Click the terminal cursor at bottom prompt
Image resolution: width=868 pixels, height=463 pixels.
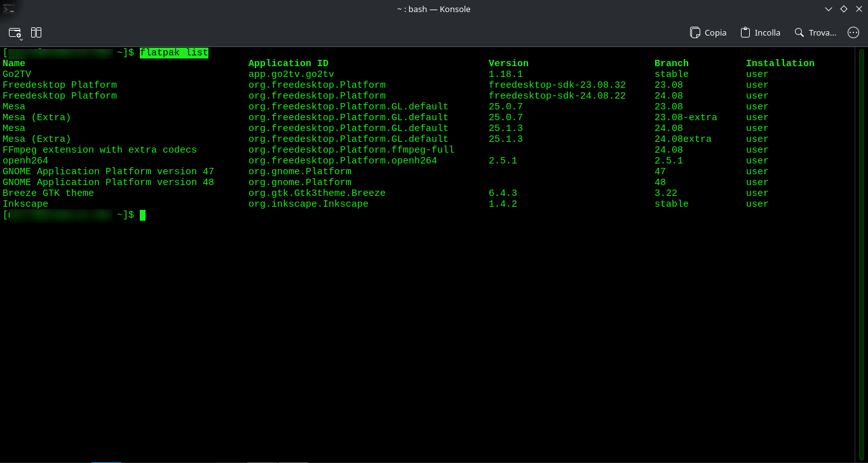tap(143, 215)
